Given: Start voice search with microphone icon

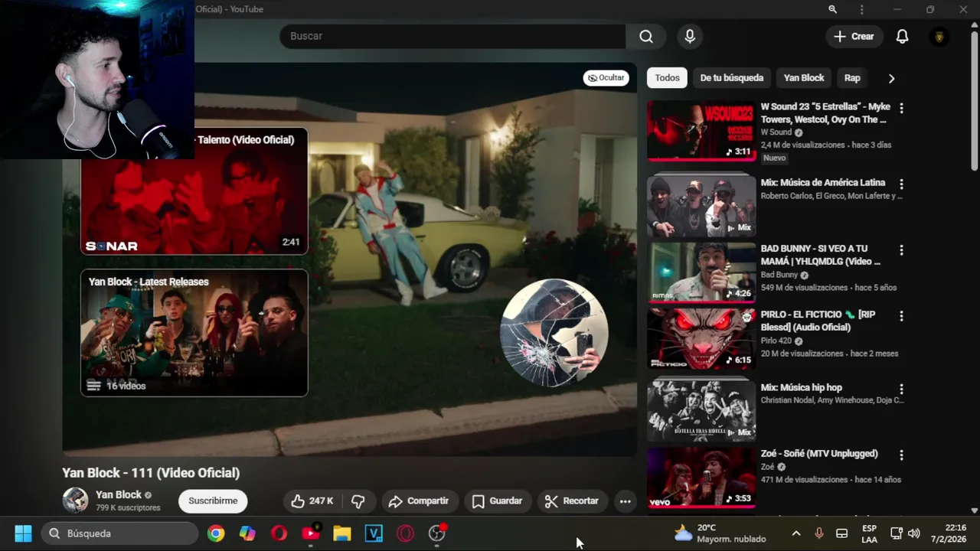Looking at the screenshot, I should [x=690, y=37].
